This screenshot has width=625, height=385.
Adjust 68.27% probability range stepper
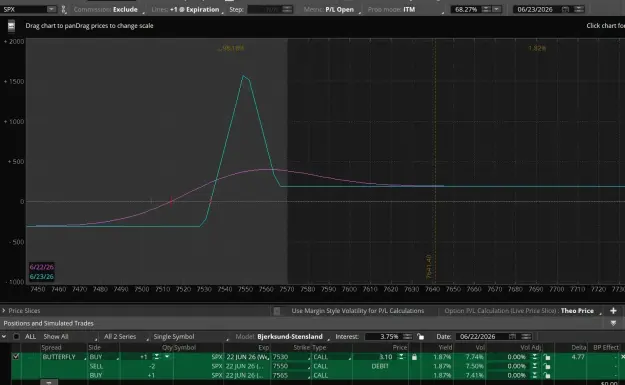tap(486, 9)
